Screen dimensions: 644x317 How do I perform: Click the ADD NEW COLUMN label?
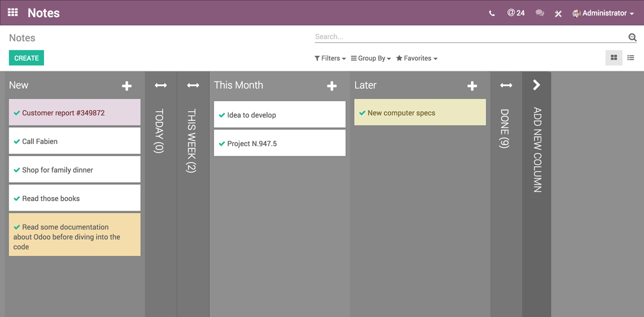537,150
